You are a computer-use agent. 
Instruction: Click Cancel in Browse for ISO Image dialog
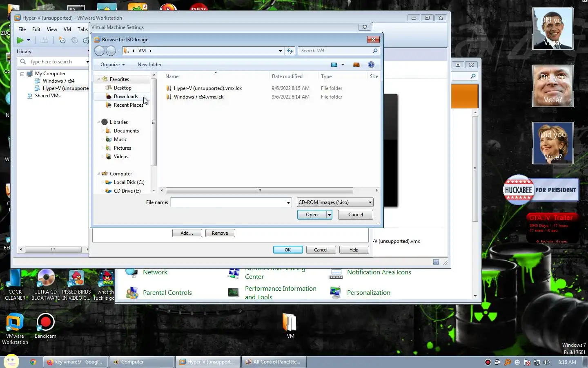click(355, 215)
